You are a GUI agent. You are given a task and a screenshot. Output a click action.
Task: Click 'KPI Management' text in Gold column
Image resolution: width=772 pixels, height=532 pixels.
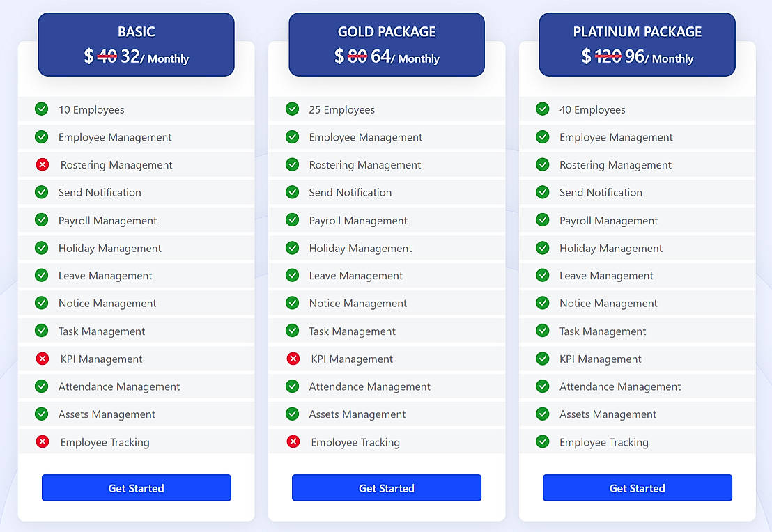click(x=352, y=359)
